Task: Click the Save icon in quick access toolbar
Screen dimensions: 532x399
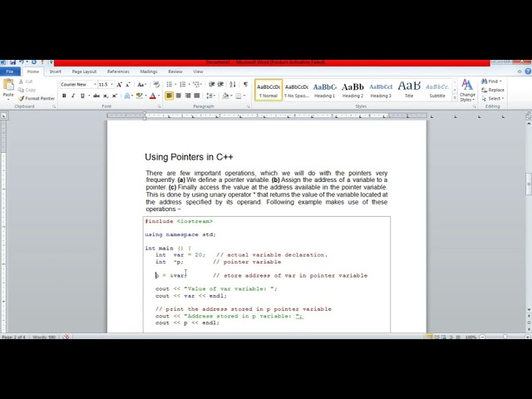Action: 12,62
